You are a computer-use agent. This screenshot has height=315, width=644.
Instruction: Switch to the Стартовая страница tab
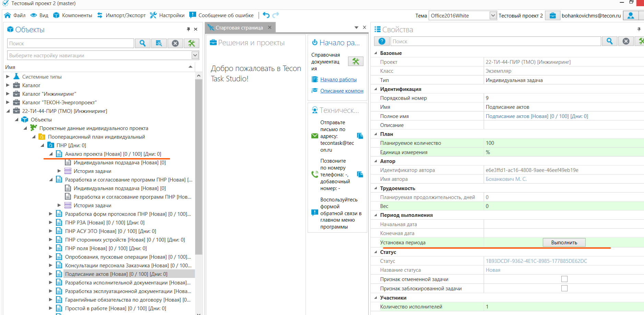(239, 27)
